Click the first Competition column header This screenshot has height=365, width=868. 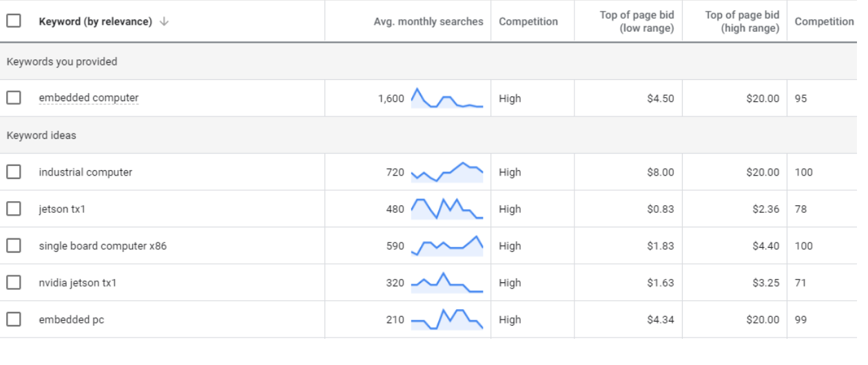[x=528, y=21]
